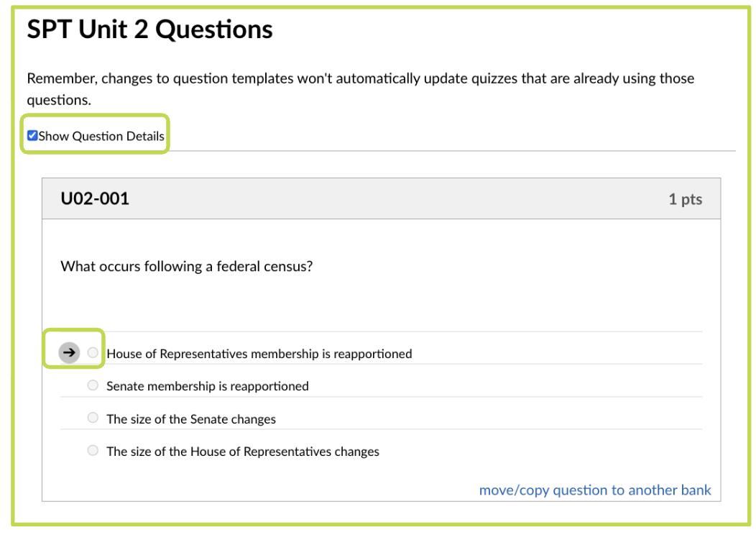
Task: Open move/copy question to another bank link
Action: (x=595, y=490)
